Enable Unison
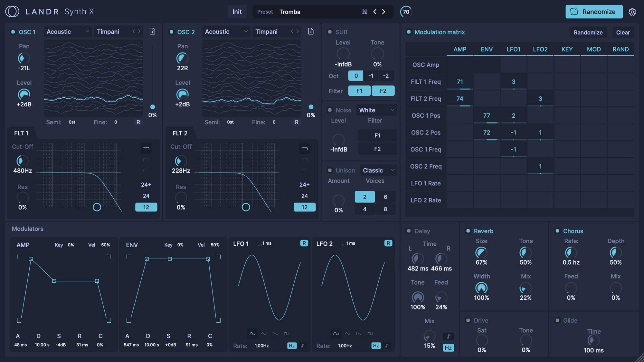 pos(330,170)
